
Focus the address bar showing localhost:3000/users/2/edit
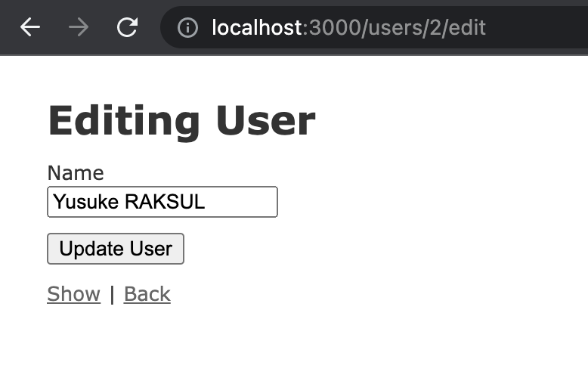pos(374,27)
